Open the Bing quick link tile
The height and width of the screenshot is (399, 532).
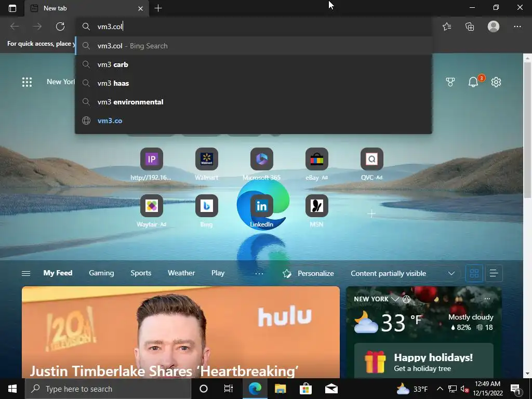[207, 211]
